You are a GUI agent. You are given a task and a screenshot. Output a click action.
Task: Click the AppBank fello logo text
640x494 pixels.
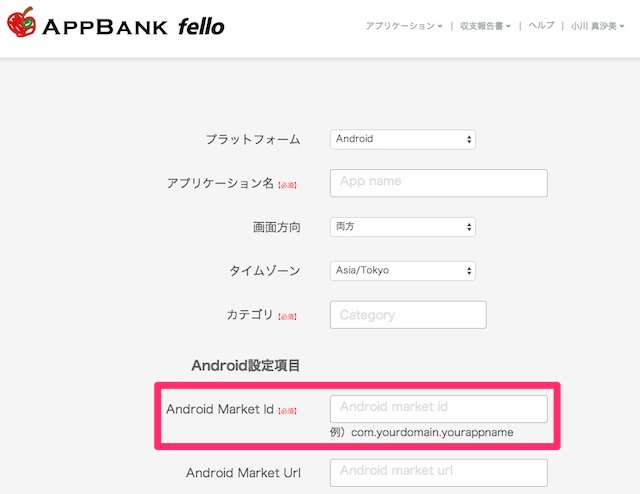[x=133, y=27]
